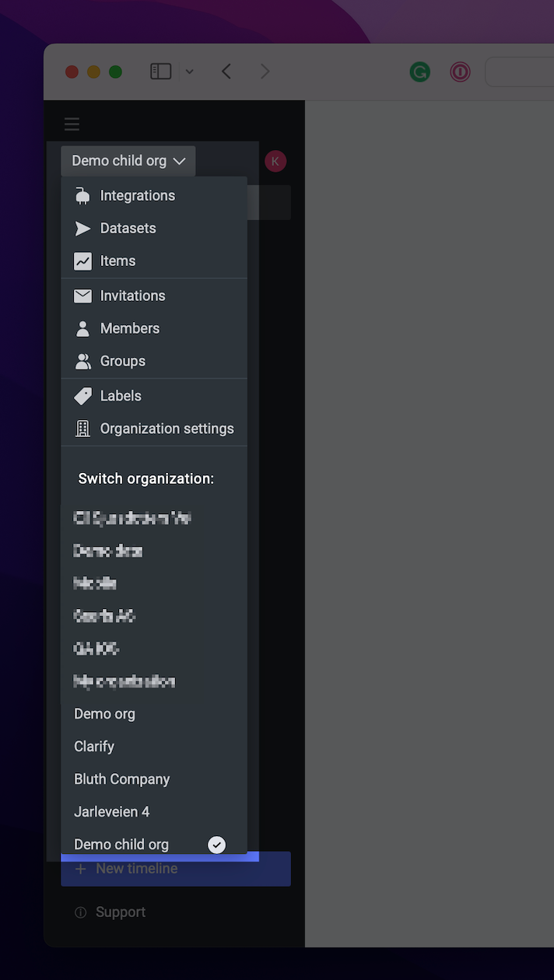
Task: Expand the sidebar toggle chevron in toolbar
Action: click(189, 72)
